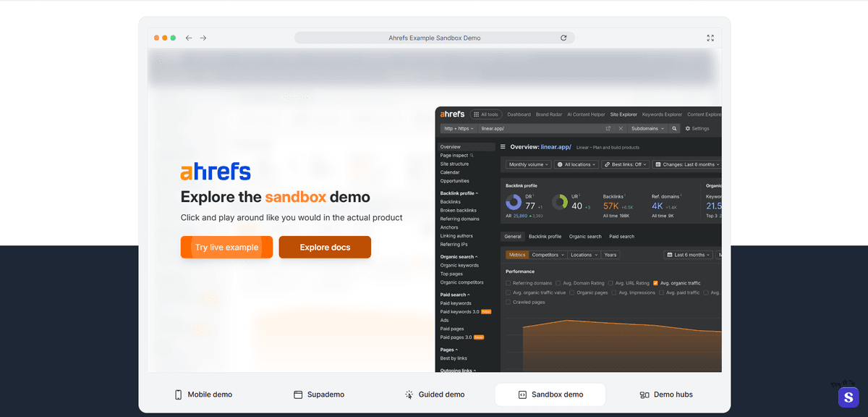The image size is (868, 417).
Task: Check the Organic pages checkbox
Action: tap(571, 292)
